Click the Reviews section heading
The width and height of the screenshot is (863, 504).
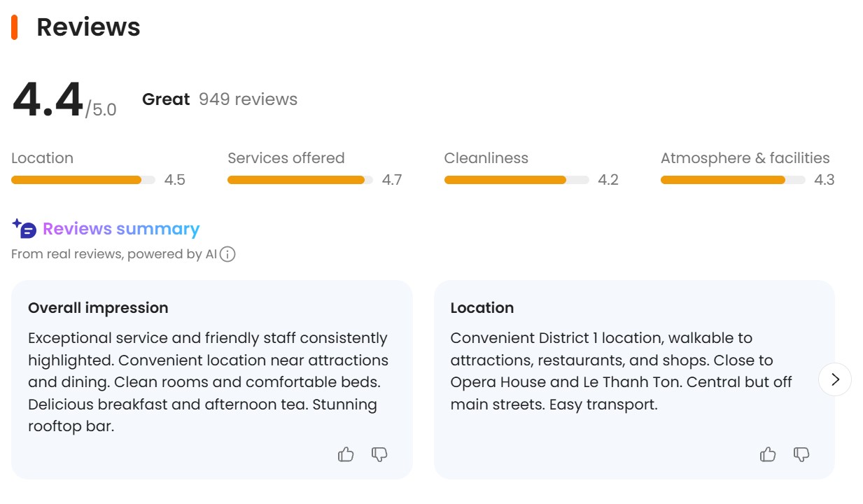coord(88,27)
